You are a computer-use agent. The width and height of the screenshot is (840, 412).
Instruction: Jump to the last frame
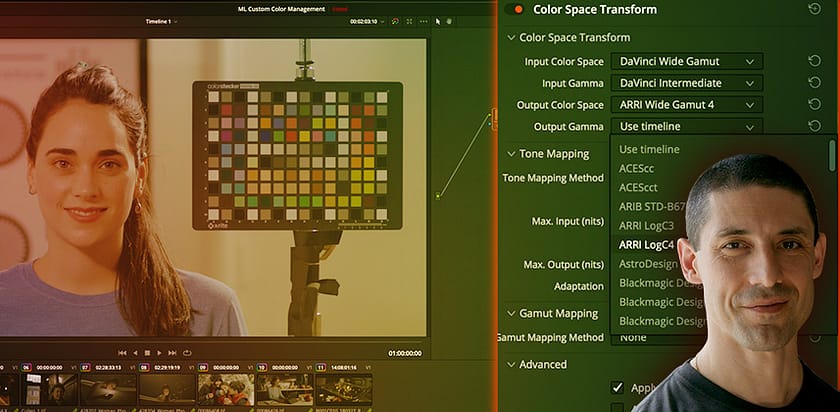pos(172,353)
